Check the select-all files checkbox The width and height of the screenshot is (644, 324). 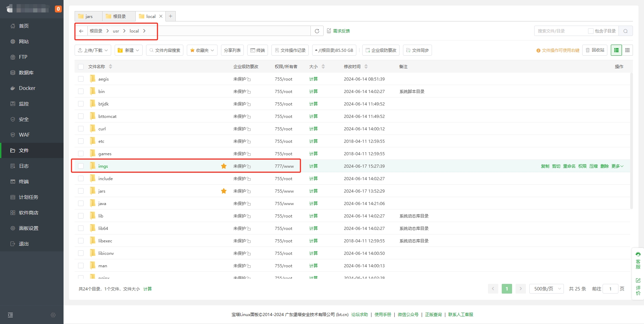[81, 67]
